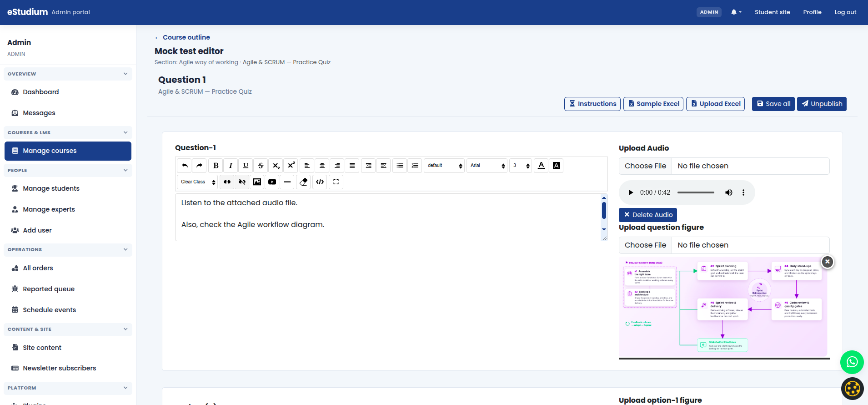Open the Reported queue page

(68, 289)
